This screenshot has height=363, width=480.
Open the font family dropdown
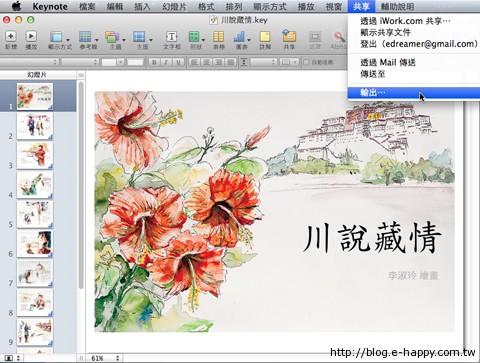point(29,62)
